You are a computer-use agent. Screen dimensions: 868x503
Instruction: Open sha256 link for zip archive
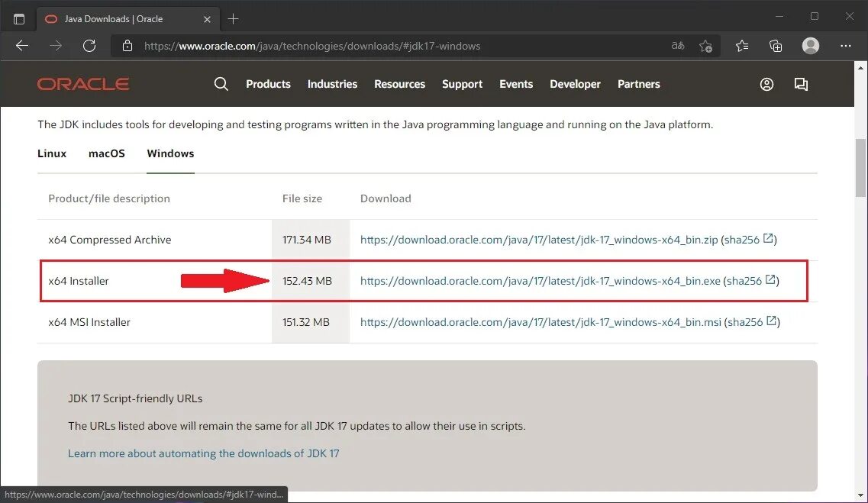click(742, 240)
